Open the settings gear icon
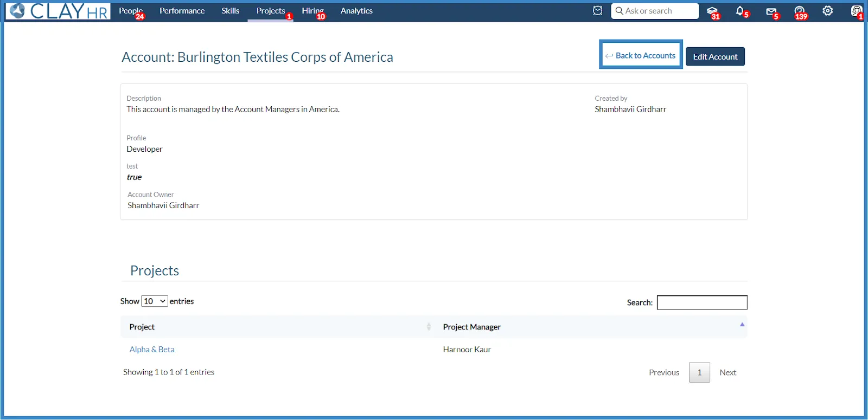868x420 pixels. [828, 11]
